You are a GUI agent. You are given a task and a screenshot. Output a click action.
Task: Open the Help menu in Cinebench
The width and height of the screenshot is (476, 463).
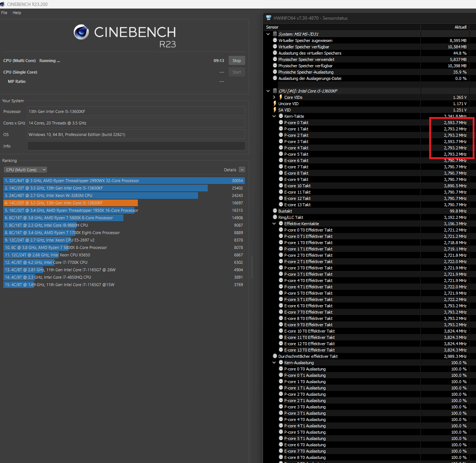coord(17,13)
